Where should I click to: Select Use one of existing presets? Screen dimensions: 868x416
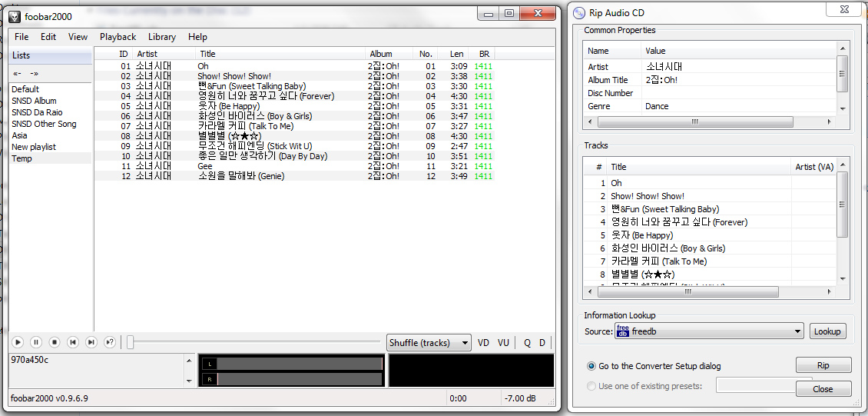644,386
